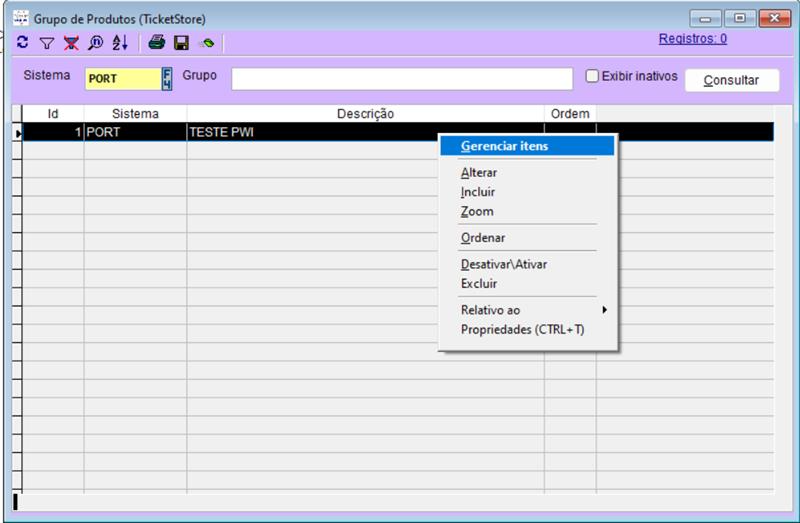This screenshot has width=800, height=523.
Task: Click the refresh icon in toolbar
Action: click(x=23, y=43)
